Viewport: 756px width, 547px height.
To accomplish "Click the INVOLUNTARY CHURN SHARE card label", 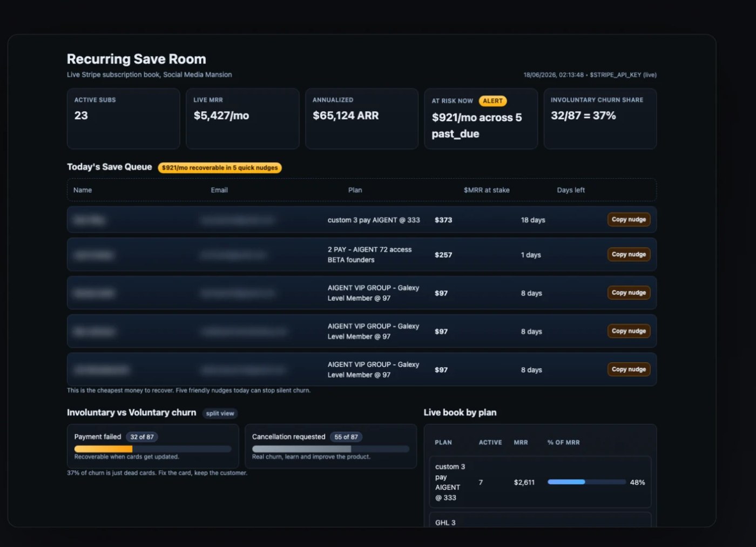I will coord(597,100).
